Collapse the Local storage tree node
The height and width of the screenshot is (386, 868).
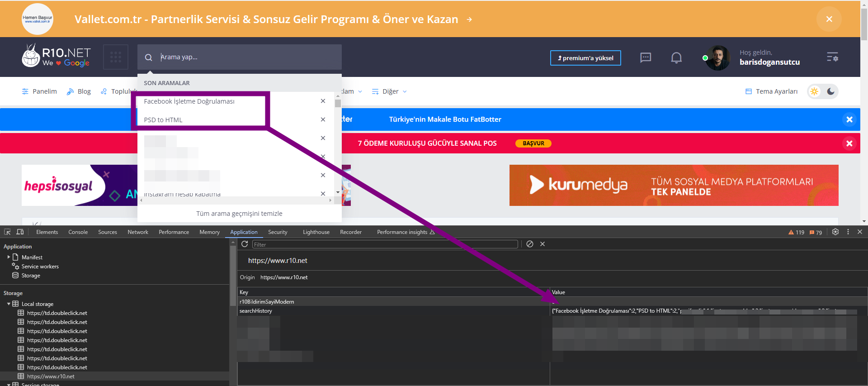tap(9, 304)
